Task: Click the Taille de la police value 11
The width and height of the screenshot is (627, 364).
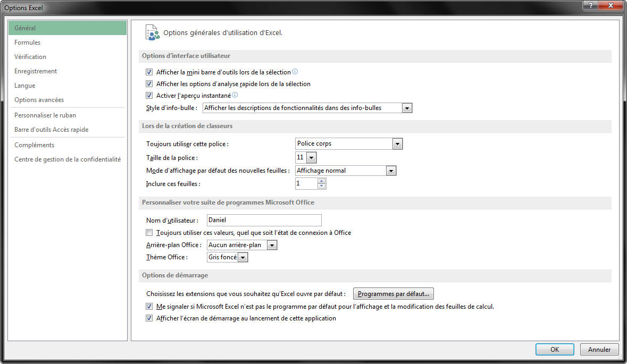Action: 300,157
